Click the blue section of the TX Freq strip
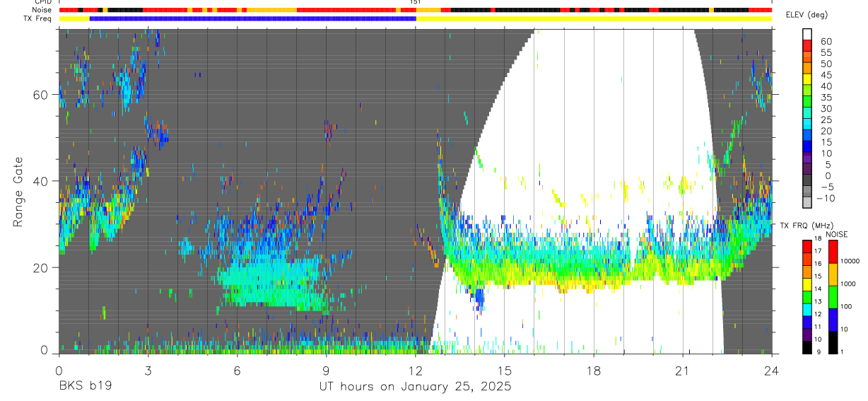 coord(252,18)
